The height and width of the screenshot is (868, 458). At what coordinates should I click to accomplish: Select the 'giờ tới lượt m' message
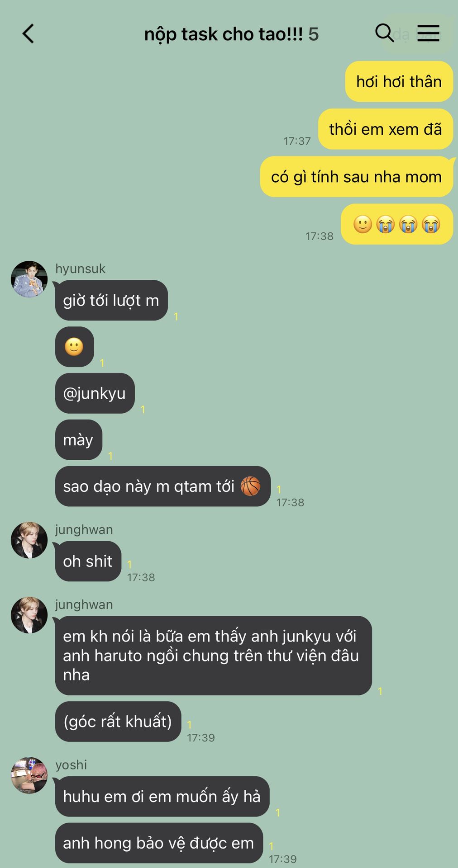click(111, 300)
